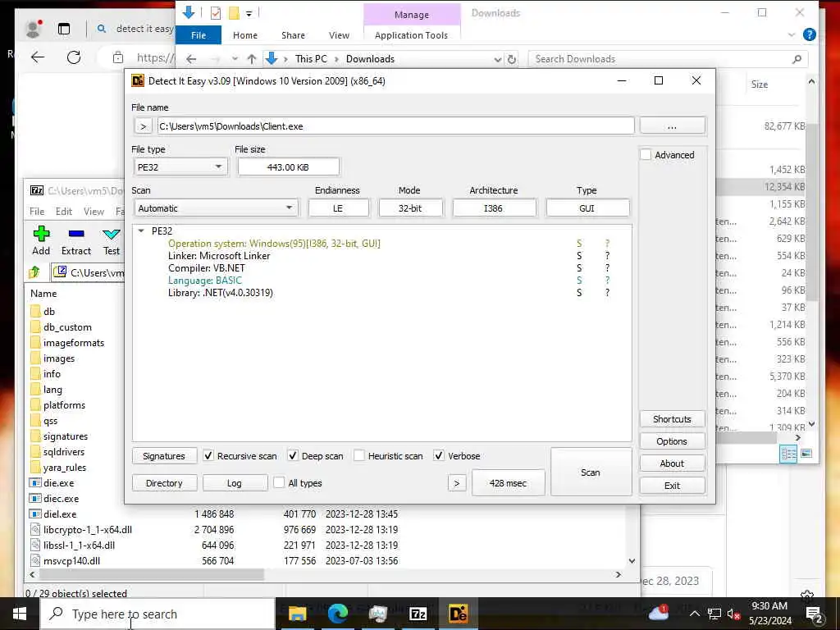The width and height of the screenshot is (840, 630).
Task: Click the browser back arrow
Action: (x=38, y=57)
